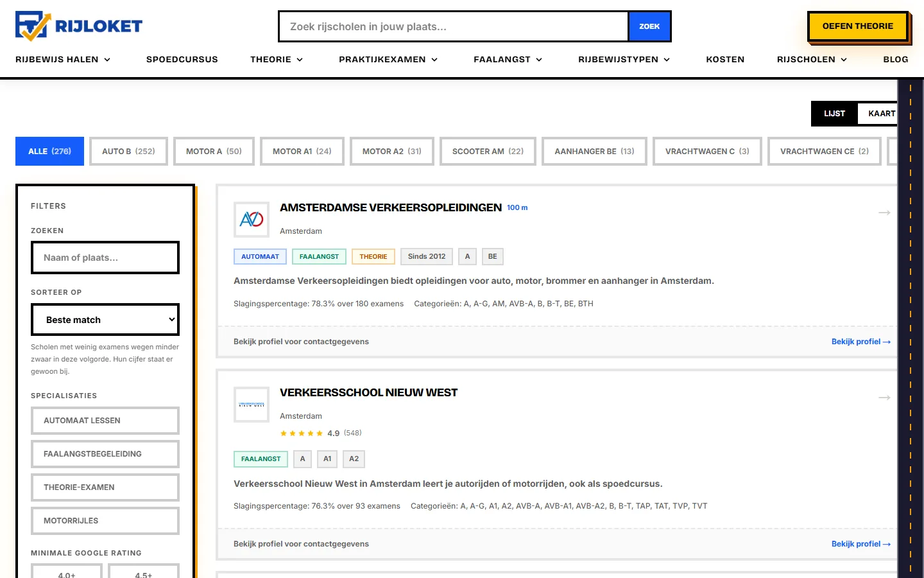Select the Vrachtwagen C (3) tab
Viewport: 924px width, 578px height.
pyautogui.click(x=707, y=152)
